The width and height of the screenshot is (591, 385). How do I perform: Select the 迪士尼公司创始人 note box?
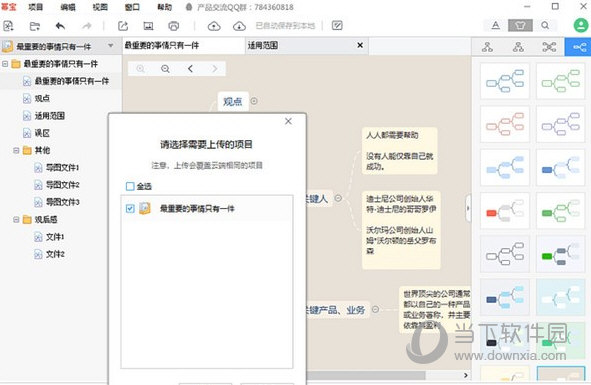(x=401, y=230)
